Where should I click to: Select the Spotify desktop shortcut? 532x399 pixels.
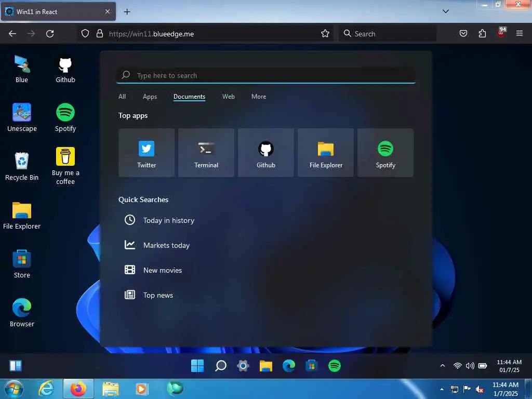tap(65, 118)
